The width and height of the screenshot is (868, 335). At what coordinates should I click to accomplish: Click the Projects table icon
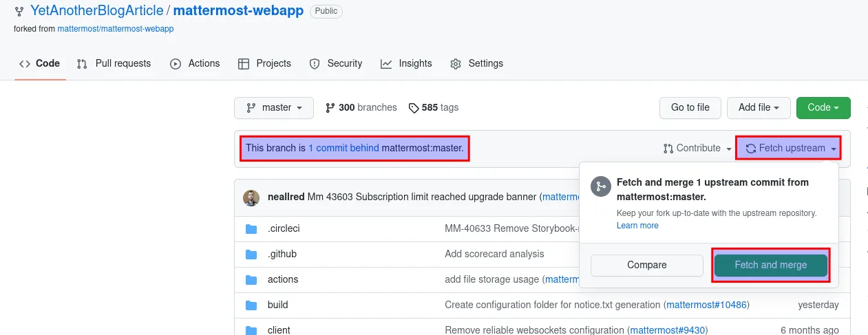[x=244, y=63]
